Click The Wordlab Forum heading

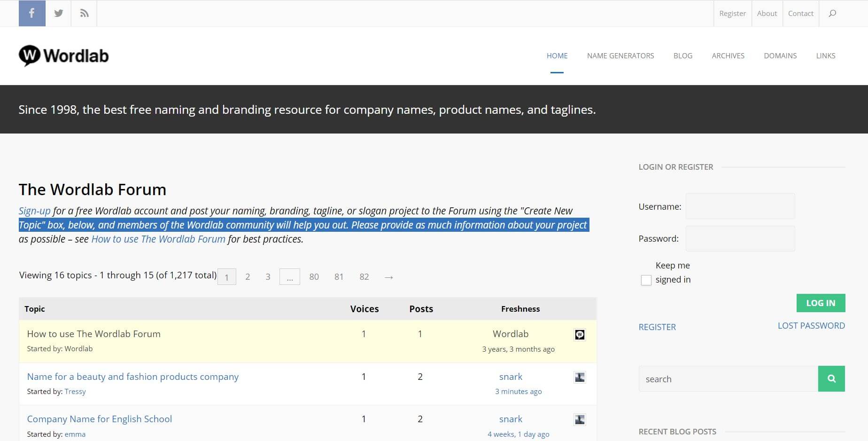click(93, 189)
